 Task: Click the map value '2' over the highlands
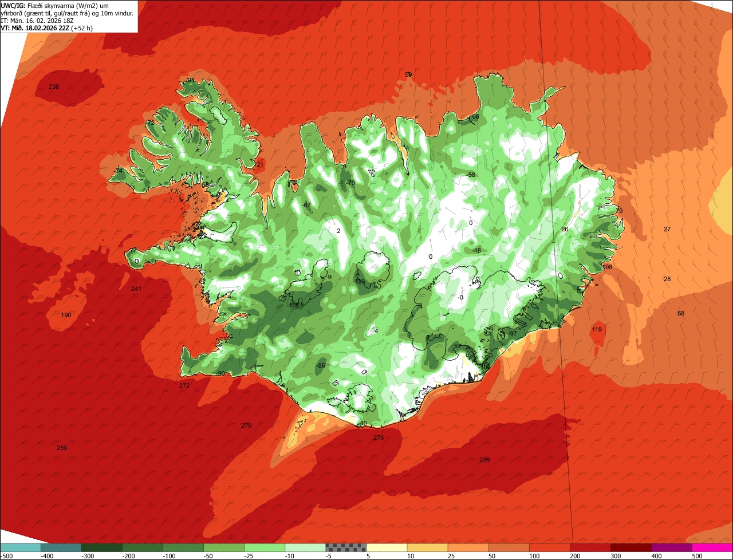338,231
